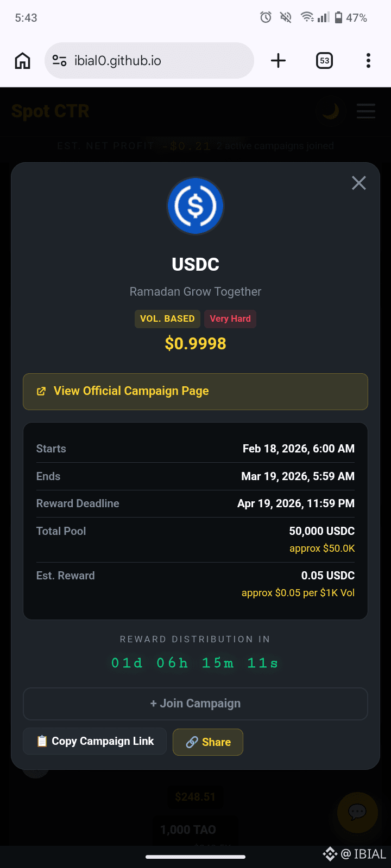Viewport: 391px width, 868px height.
Task: Tap the alarm icon in status bar
Action: click(x=266, y=17)
